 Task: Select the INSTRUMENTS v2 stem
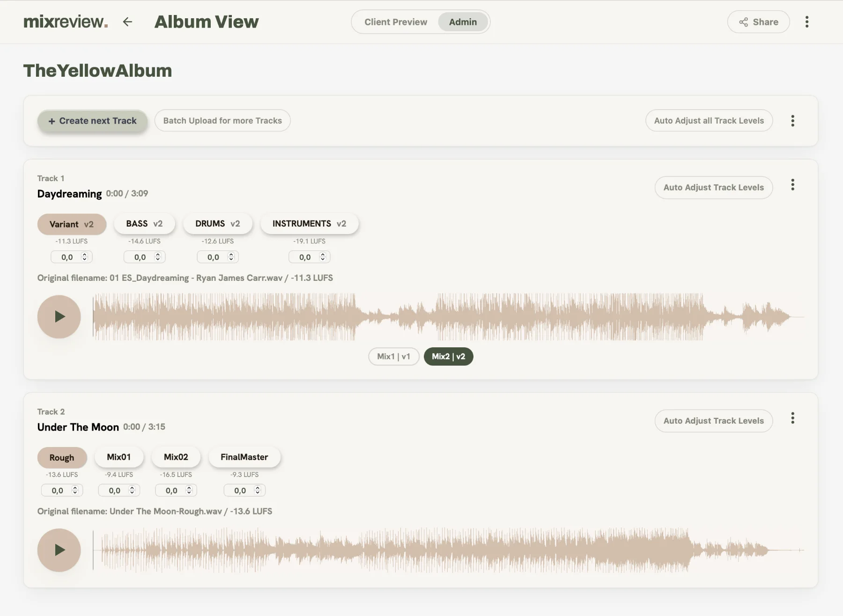[x=310, y=224]
